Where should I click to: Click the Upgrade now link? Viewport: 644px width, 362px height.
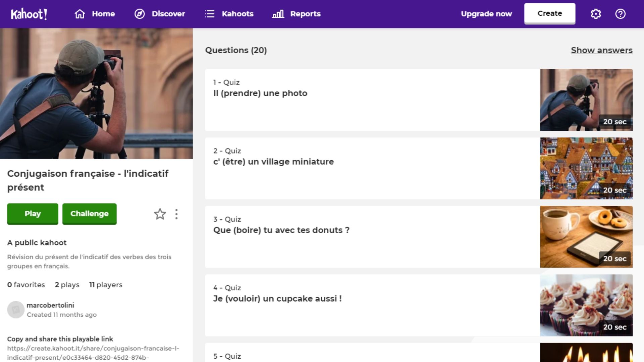point(486,14)
